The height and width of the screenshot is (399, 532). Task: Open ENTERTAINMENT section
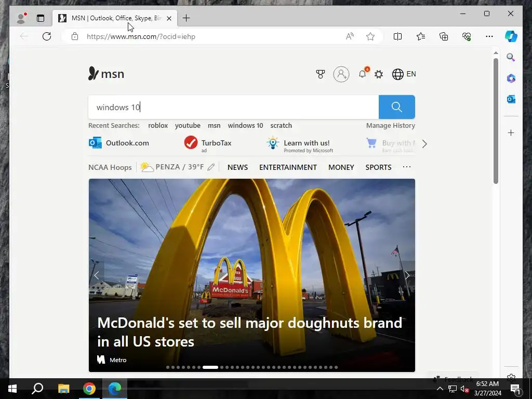click(x=288, y=167)
